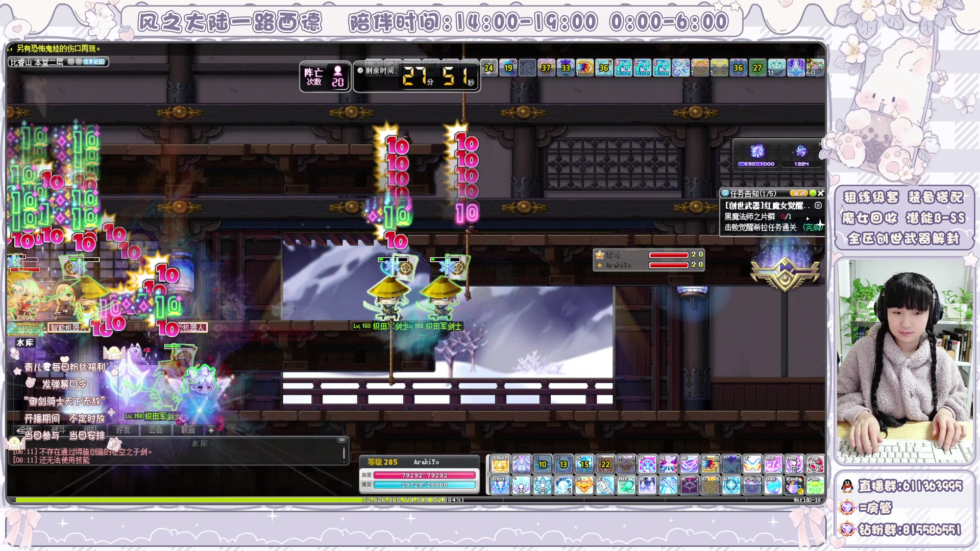Image resolution: width=980 pixels, height=551 pixels.
Task: Click the skill on 22-second cooldown
Action: pyautogui.click(x=605, y=464)
